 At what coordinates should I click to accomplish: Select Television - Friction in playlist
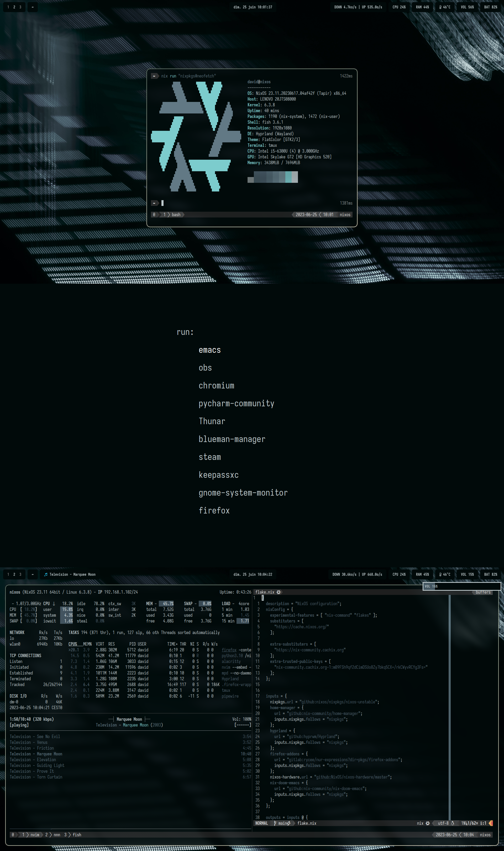(x=130, y=748)
